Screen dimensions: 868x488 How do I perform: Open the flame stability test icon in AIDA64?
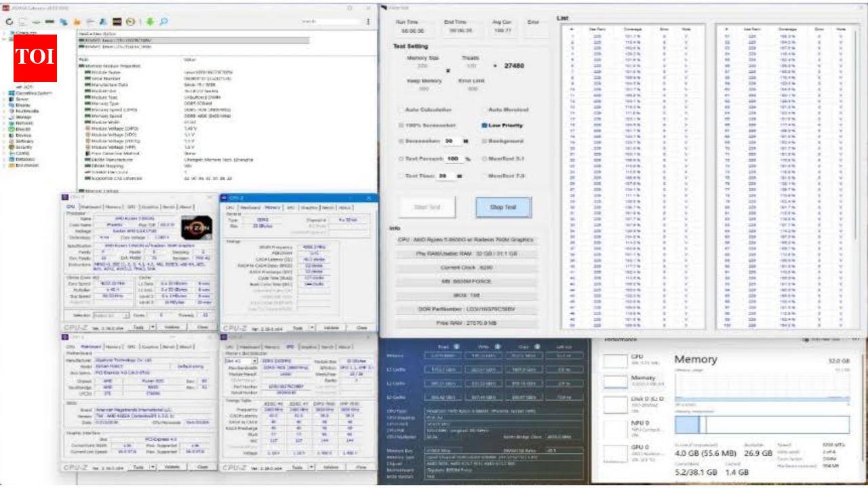coord(77,22)
